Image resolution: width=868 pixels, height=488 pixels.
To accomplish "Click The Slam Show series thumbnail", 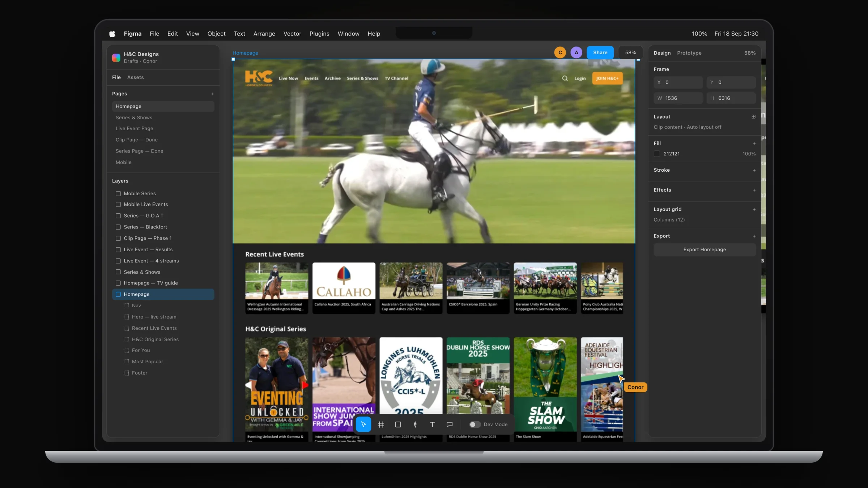I will 545,384.
